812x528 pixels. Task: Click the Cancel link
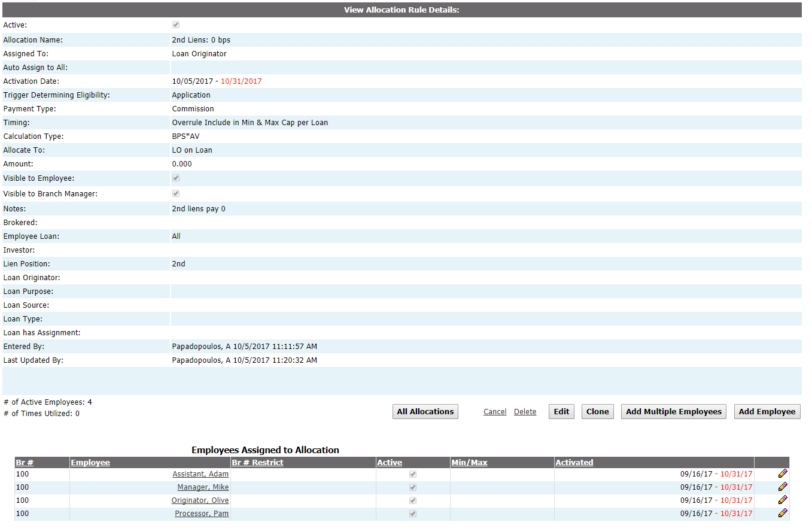(x=495, y=412)
